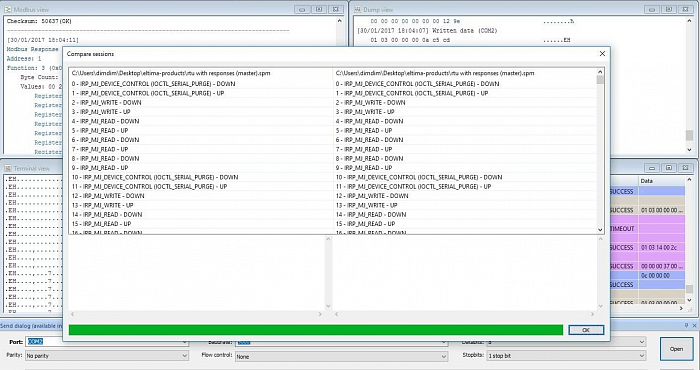Select left row 0 - IRP_MJ_DEVICE_CONTROL PURGE DOWN

point(201,83)
